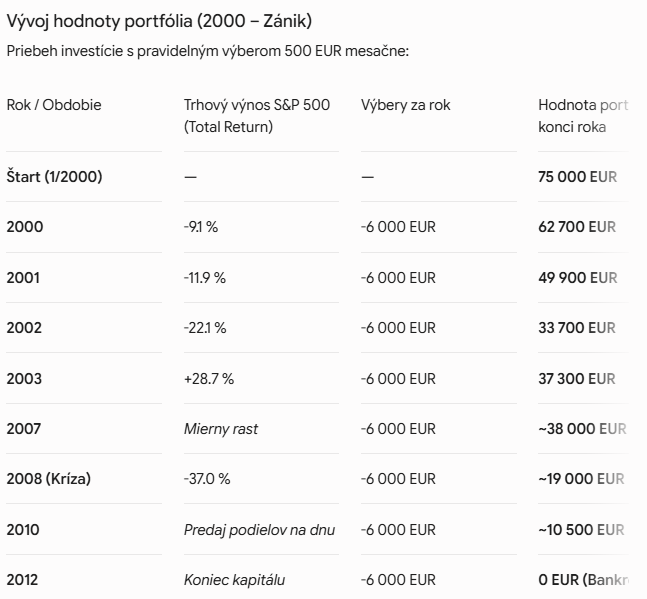Select the 'Výbery za rok' column header
The height and width of the screenshot is (599, 647).
point(406,105)
